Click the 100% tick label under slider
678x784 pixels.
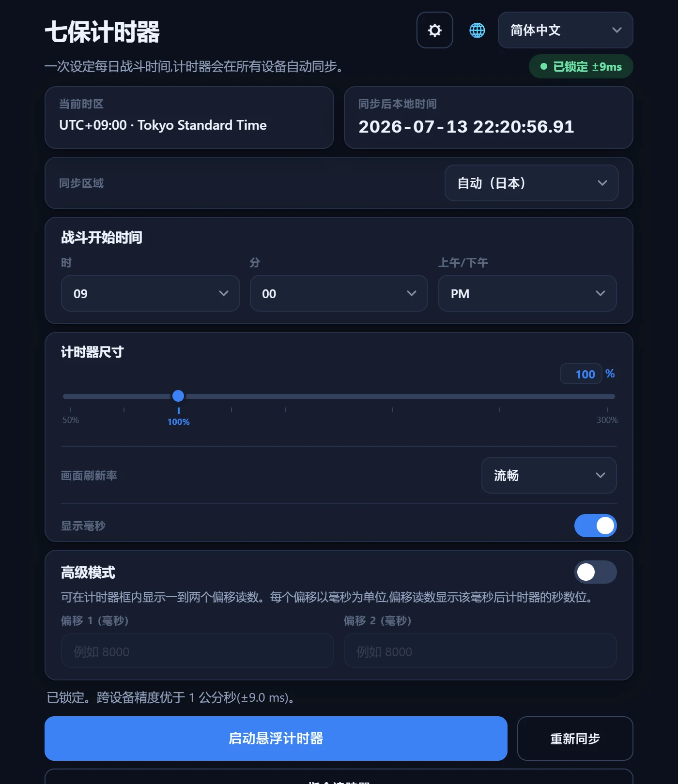tap(178, 422)
